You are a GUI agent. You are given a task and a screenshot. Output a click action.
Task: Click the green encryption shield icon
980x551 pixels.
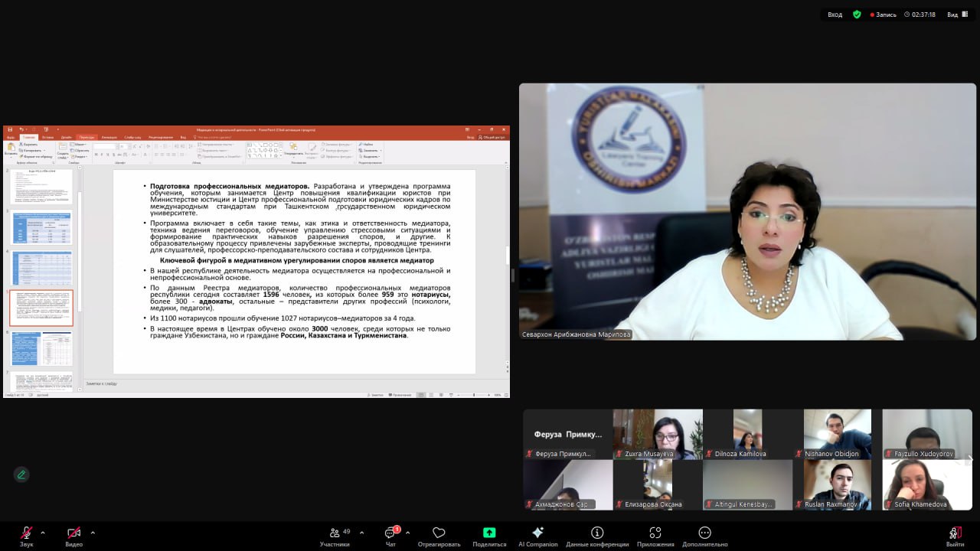pos(857,15)
